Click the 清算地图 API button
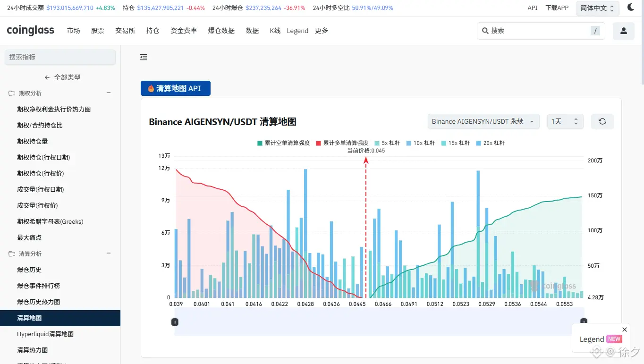 coord(176,88)
